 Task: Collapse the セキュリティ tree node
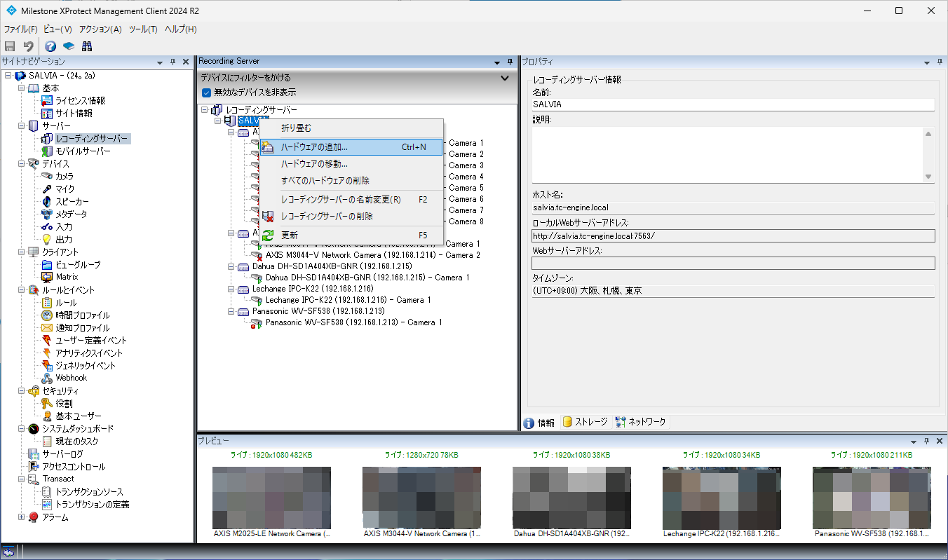21,391
